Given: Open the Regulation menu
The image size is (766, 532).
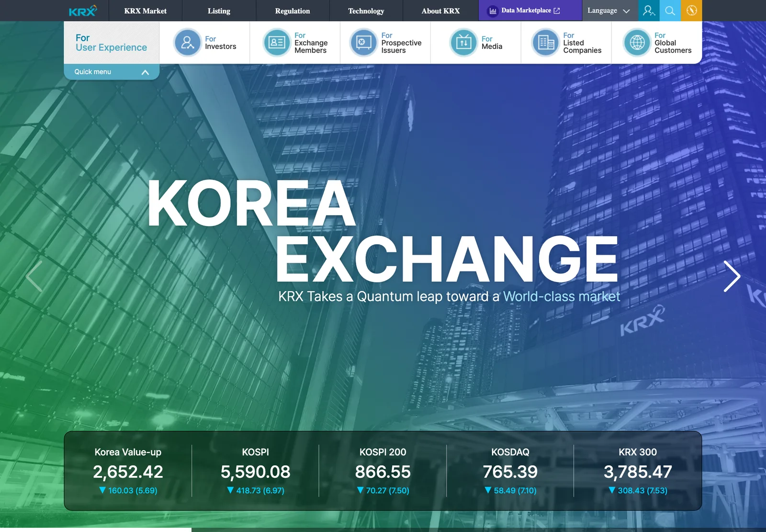Looking at the screenshot, I should click(293, 11).
